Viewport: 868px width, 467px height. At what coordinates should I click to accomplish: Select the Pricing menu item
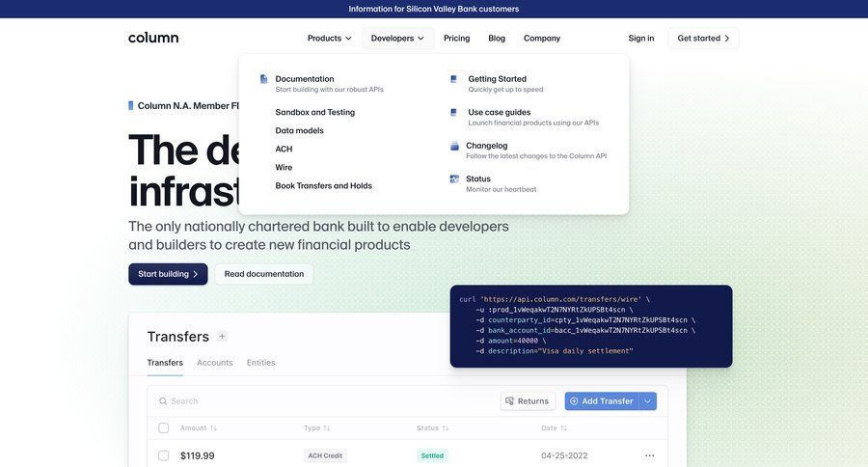click(x=456, y=38)
